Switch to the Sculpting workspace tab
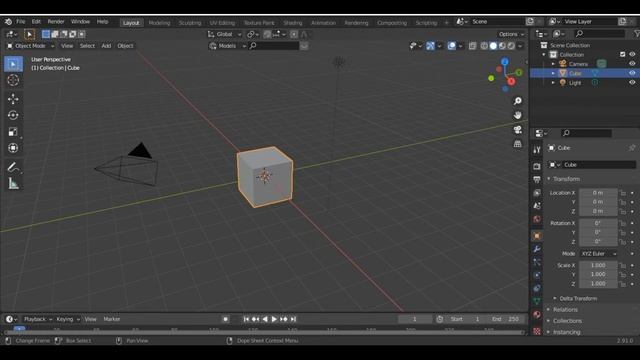Screen dimensions: 640x360 [x=190, y=23]
